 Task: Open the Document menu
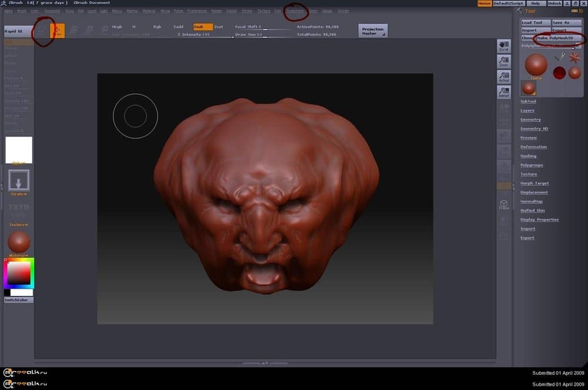pos(52,11)
